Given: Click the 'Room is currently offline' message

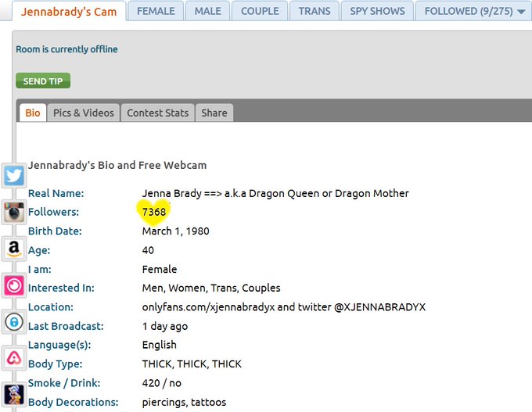Looking at the screenshot, I should click(66, 49).
